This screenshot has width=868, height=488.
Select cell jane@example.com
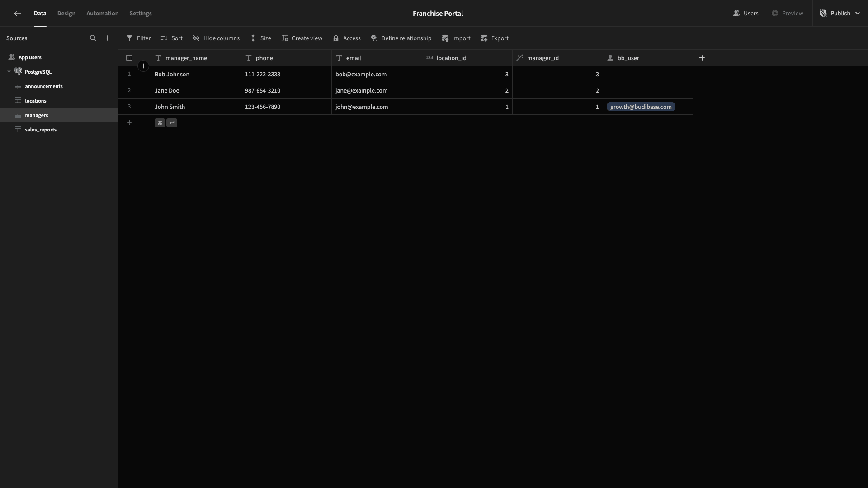coord(377,90)
